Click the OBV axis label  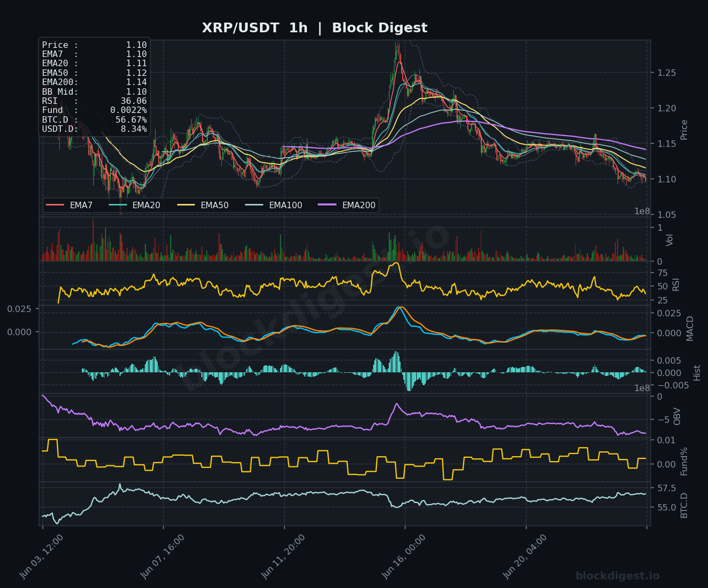(x=677, y=416)
